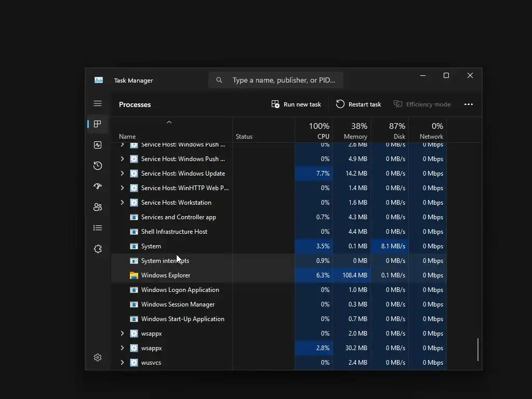The image size is (532, 399).
Task: Expand Service Host: Workstation
Action: click(x=122, y=203)
